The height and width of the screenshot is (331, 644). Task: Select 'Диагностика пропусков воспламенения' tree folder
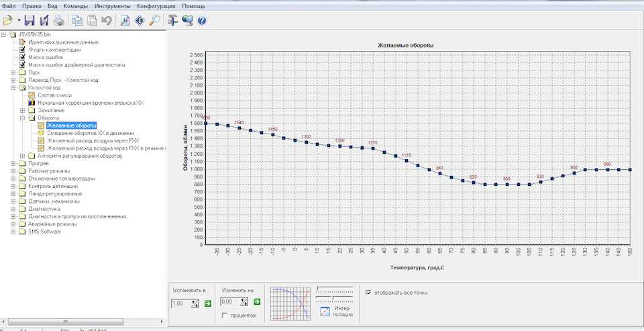click(76, 216)
